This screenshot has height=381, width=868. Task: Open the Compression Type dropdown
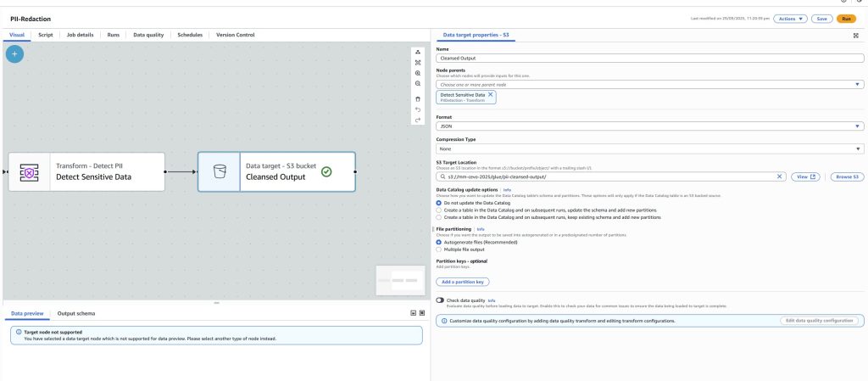(x=649, y=149)
